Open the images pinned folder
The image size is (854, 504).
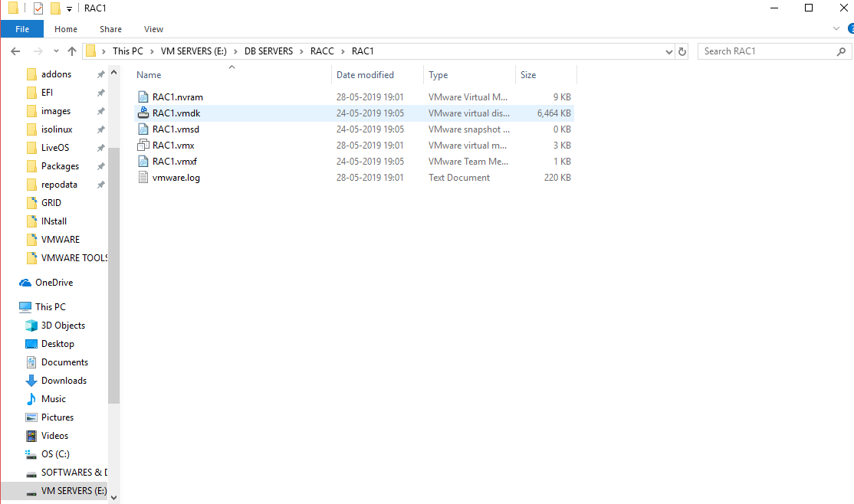point(55,111)
